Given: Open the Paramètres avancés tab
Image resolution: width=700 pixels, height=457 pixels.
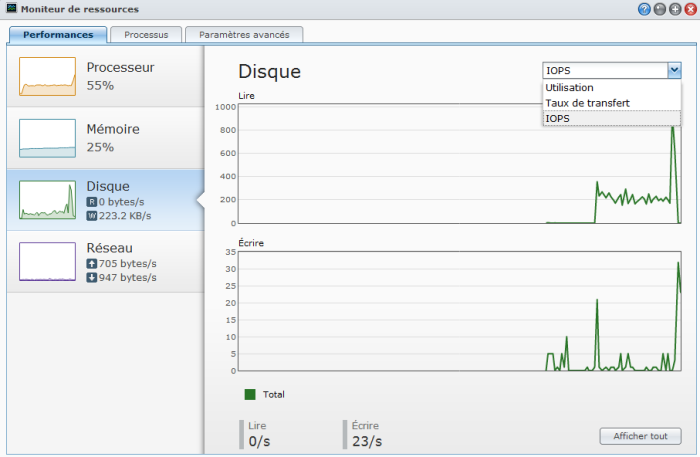Looking at the screenshot, I should 244,34.
